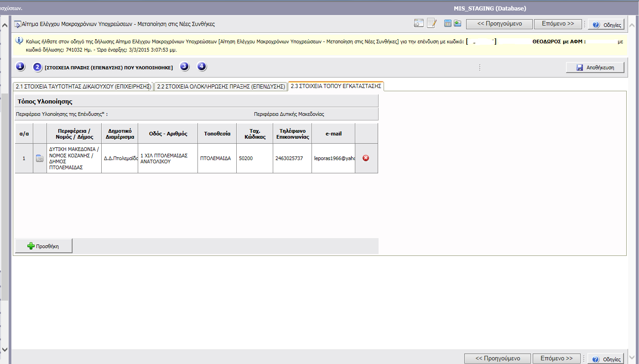The image size is (639, 364).
Task: Click the top << Προηγούμενο button
Action: pyautogui.click(x=499, y=24)
